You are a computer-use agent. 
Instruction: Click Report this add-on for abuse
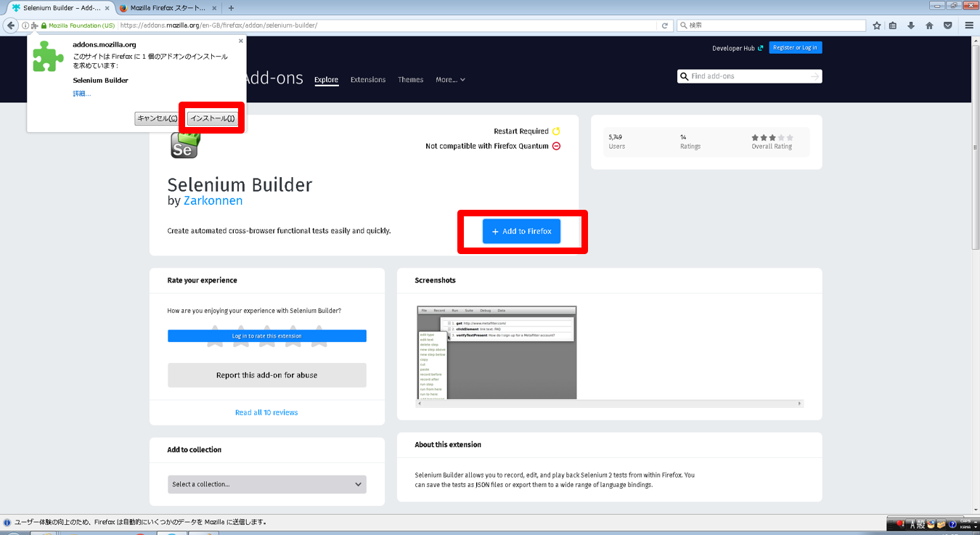(267, 375)
